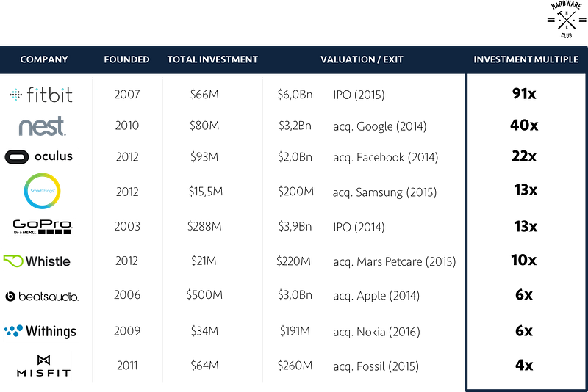Select the 22x investment multiple
This screenshot has width=588, height=392.
(x=524, y=156)
